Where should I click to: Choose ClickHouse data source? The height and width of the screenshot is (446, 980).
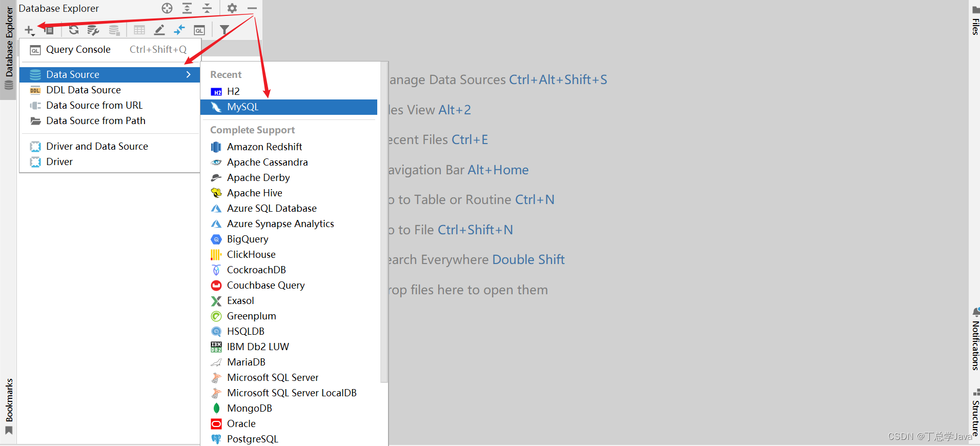289,255
